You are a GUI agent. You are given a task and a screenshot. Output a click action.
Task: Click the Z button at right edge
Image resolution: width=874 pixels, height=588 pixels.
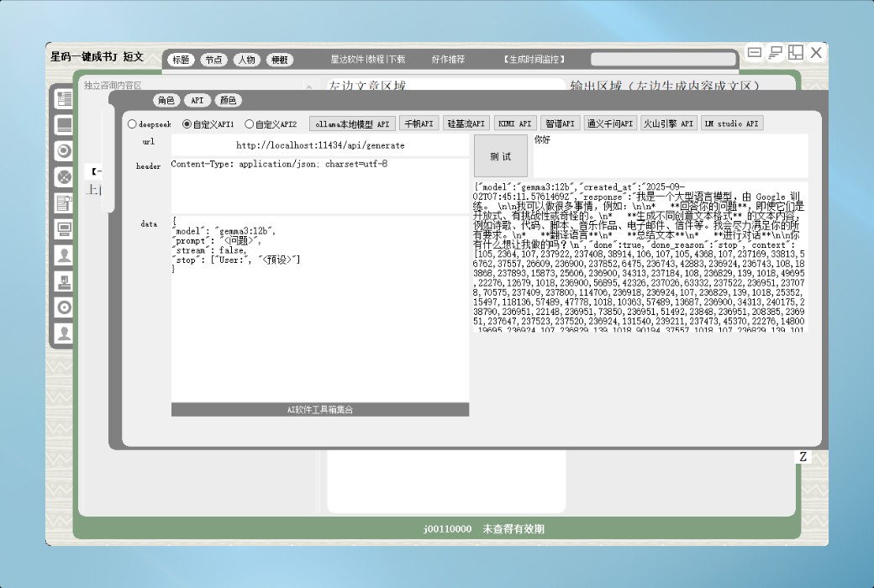[803, 457]
